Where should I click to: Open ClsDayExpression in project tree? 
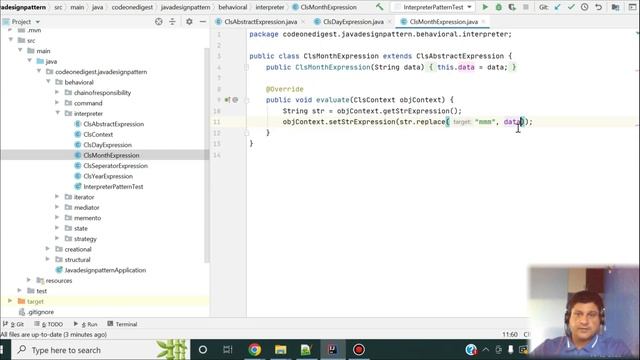pos(107,145)
